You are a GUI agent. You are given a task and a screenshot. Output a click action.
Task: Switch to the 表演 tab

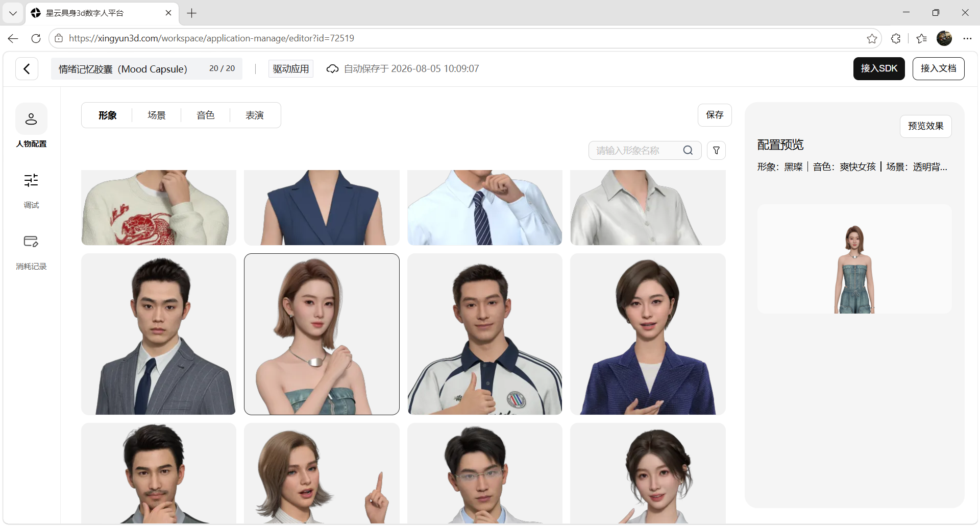tap(255, 115)
